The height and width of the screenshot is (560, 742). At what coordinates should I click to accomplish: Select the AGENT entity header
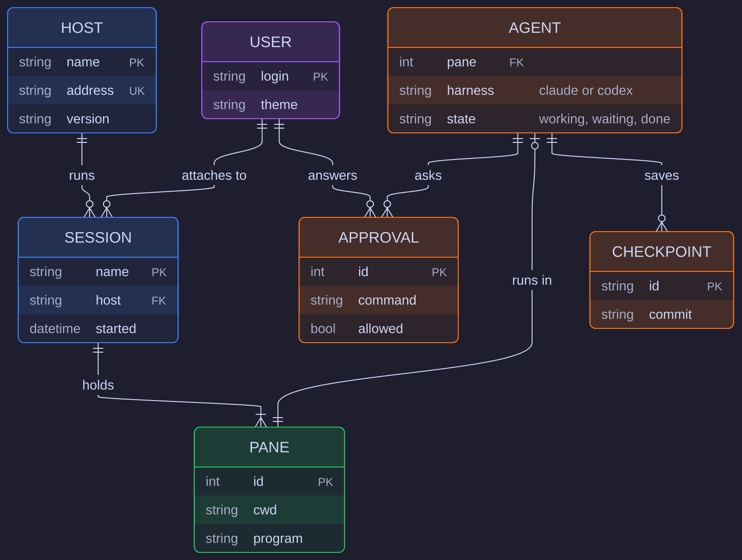(x=535, y=28)
